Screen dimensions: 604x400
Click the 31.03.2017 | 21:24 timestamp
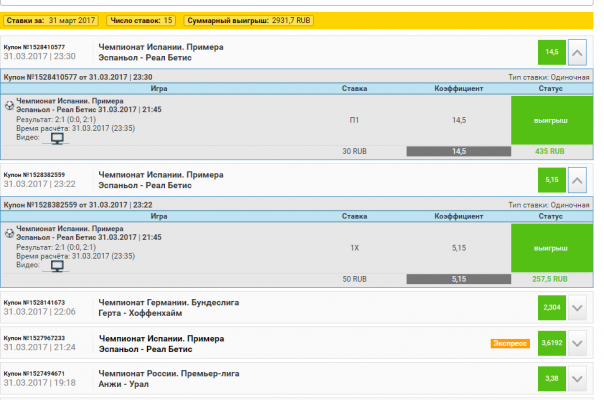click(40, 347)
